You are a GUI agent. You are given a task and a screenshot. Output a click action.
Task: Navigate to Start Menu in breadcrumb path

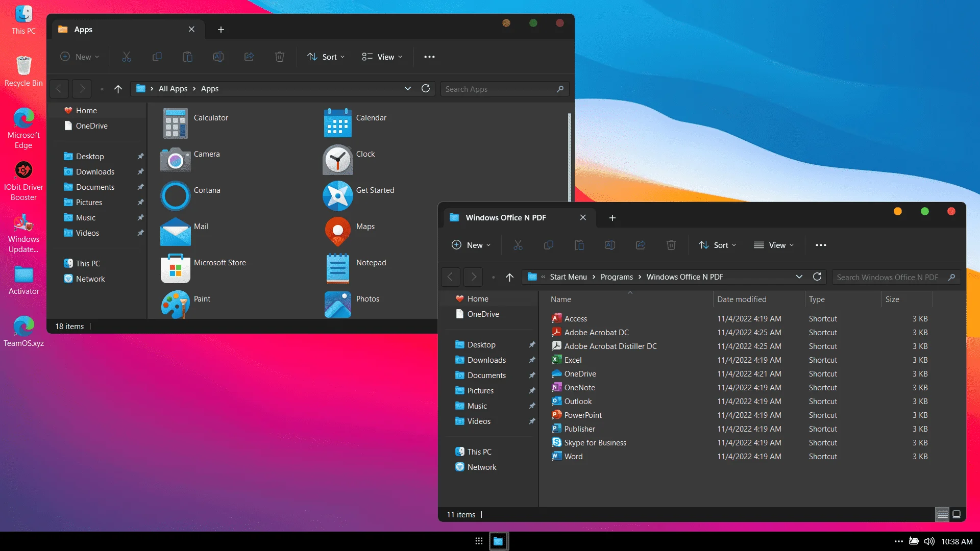tap(568, 277)
